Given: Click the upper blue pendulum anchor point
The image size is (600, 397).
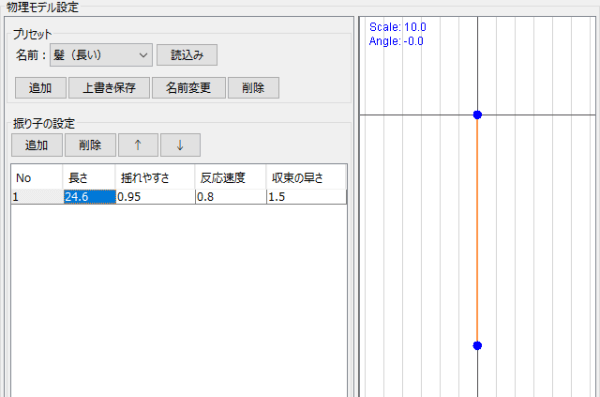Looking at the screenshot, I should pyautogui.click(x=477, y=114).
